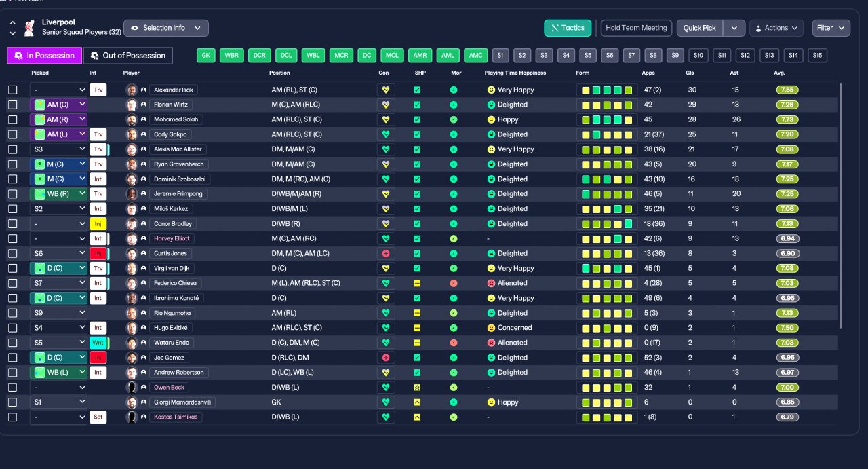The image size is (868, 469).
Task: Switch to the Out of Possession tab
Action: point(128,56)
